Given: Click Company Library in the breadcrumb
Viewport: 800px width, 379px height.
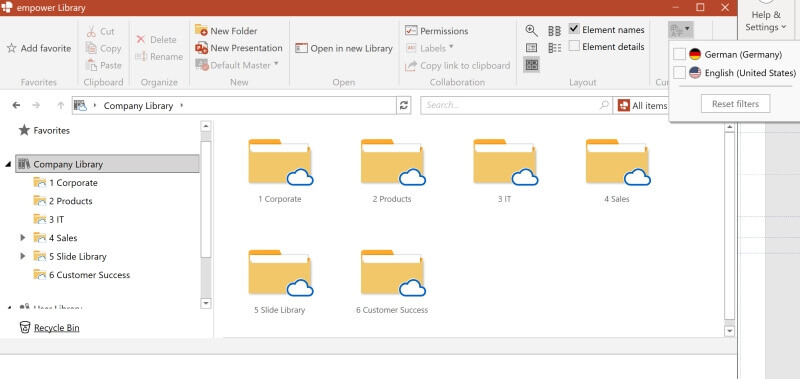Looking at the screenshot, I should click(x=138, y=106).
